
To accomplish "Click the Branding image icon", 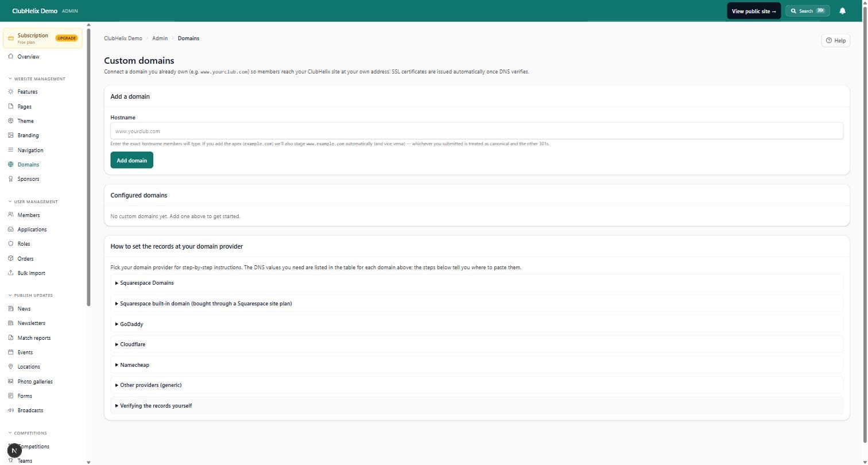I will click(11, 135).
